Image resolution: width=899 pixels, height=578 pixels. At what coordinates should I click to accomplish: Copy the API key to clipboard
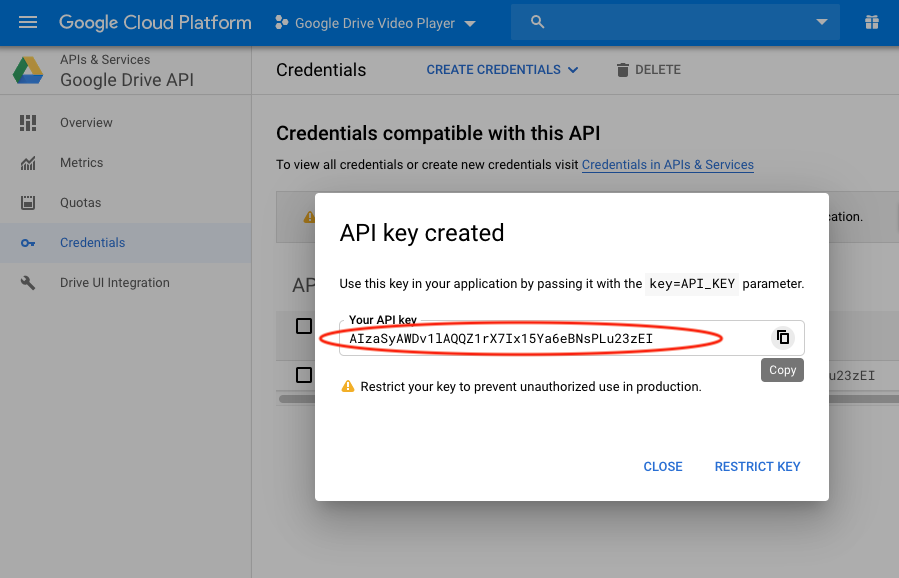click(x=783, y=338)
